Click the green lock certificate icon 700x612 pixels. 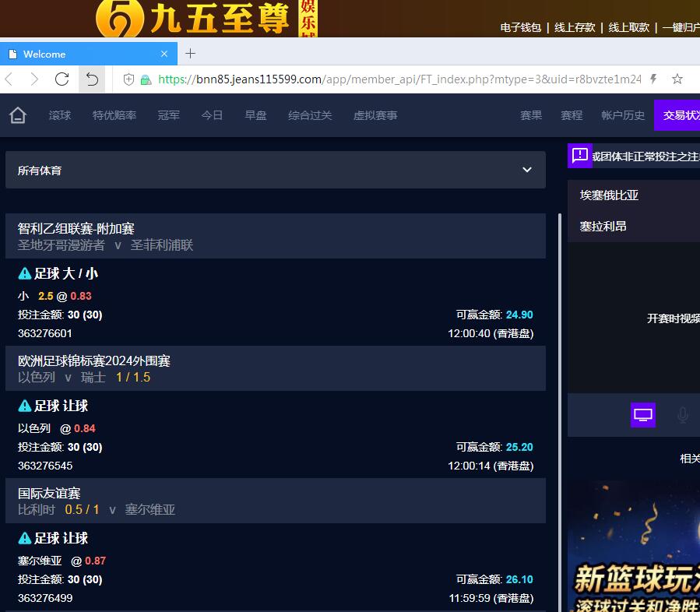[146, 80]
